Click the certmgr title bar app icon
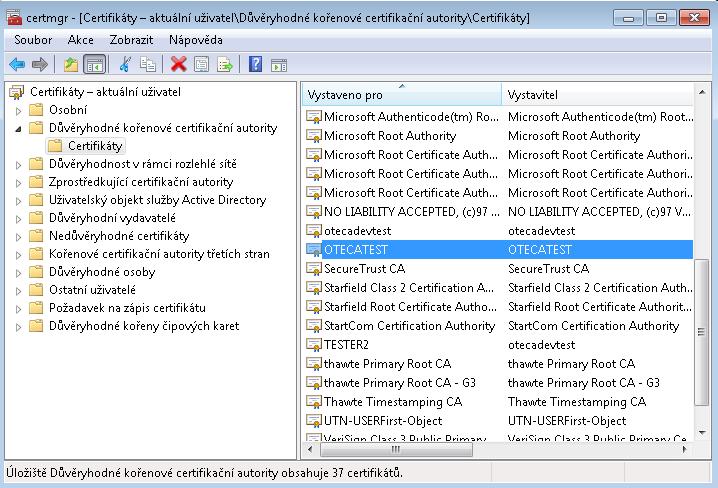Viewport: 718px width, 488px height. tap(14, 17)
